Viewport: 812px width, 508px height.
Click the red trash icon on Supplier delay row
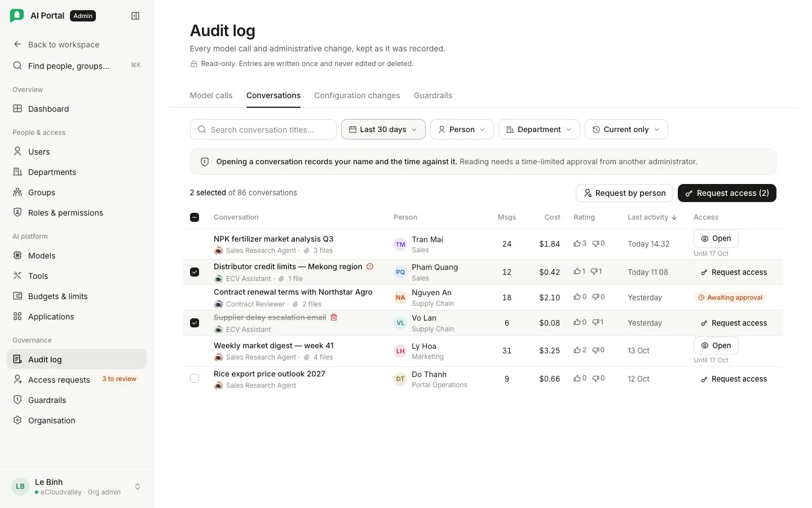(x=334, y=317)
